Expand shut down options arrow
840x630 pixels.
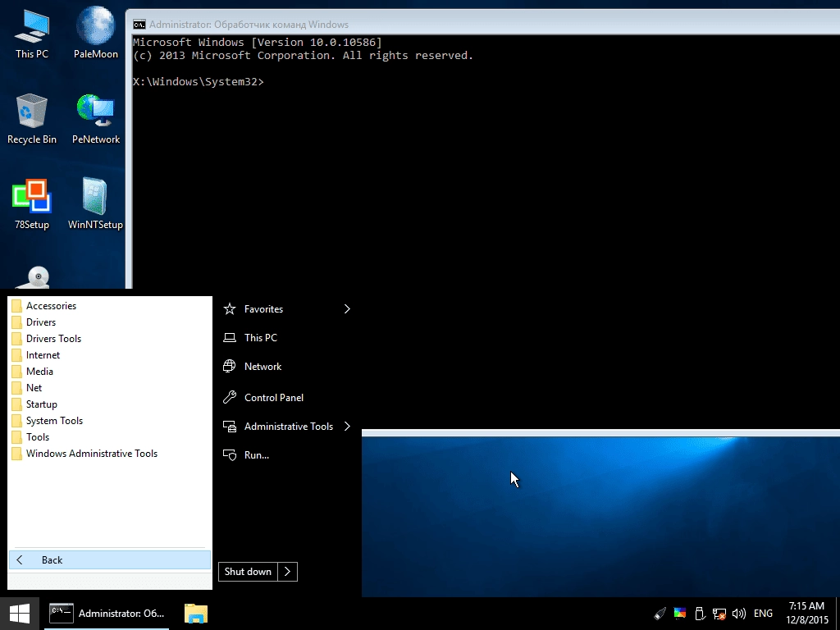(x=288, y=572)
